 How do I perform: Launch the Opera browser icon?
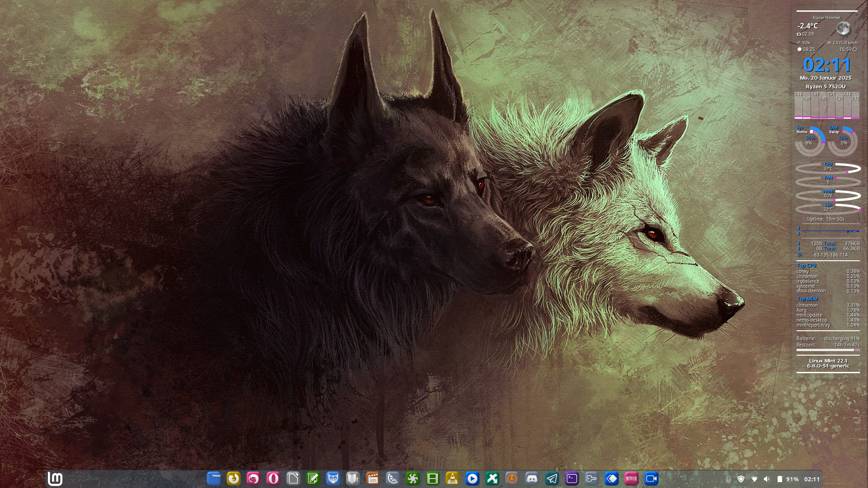tap(273, 479)
